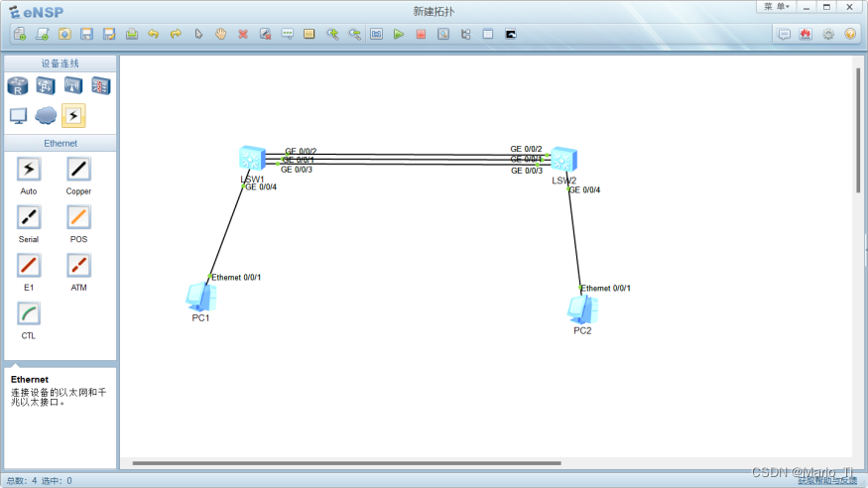Click PC2's Ethernet 0/0/1 port label
This screenshot has height=488, width=868.
605,289
